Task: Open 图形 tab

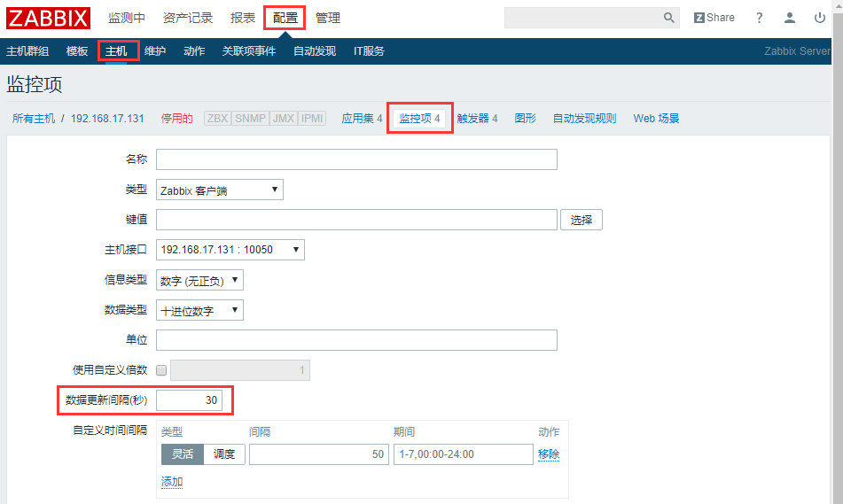Action: [x=526, y=118]
